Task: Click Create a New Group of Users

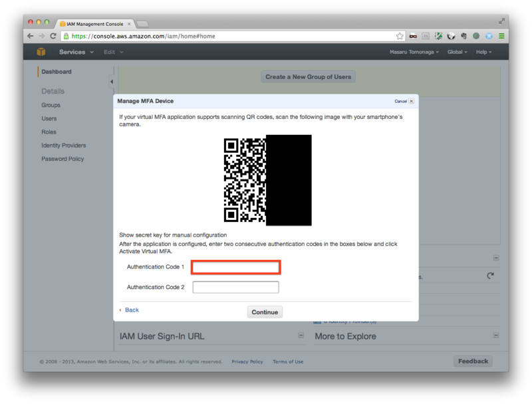Action: point(308,77)
